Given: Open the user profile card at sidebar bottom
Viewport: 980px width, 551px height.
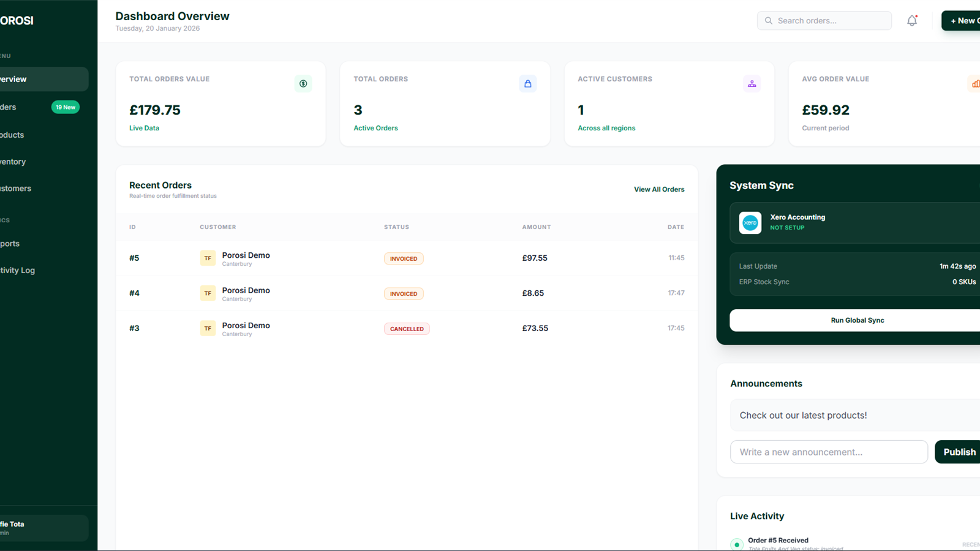Looking at the screenshot, I should [44, 528].
